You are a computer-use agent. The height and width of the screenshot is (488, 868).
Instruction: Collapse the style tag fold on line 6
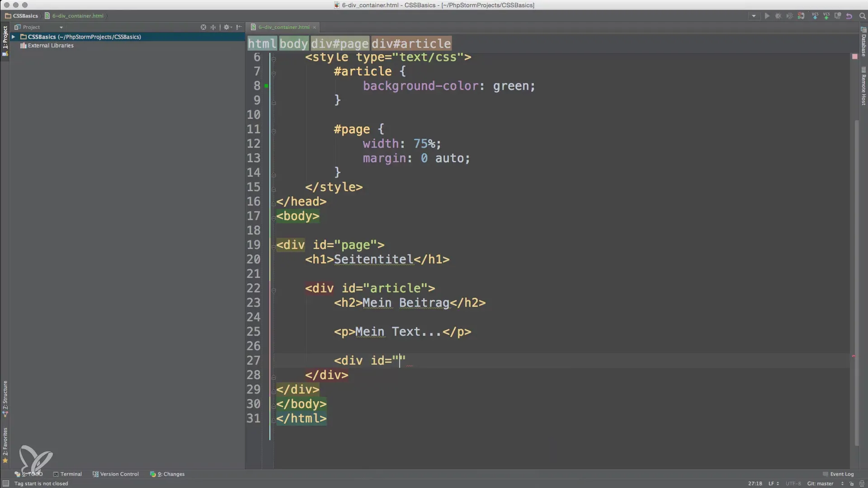click(x=274, y=59)
